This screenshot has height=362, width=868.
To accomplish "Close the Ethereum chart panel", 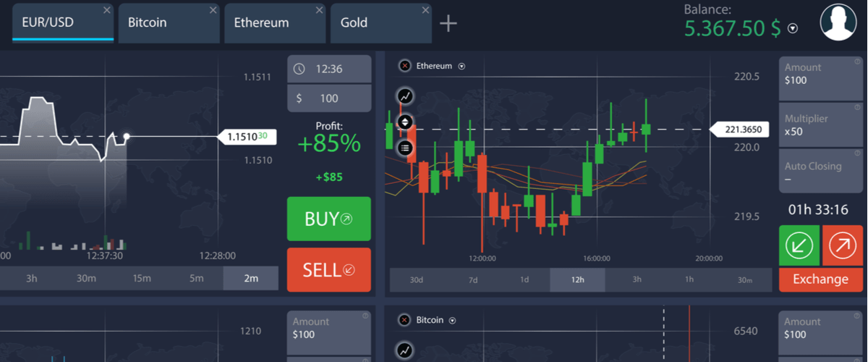I will coord(404,66).
